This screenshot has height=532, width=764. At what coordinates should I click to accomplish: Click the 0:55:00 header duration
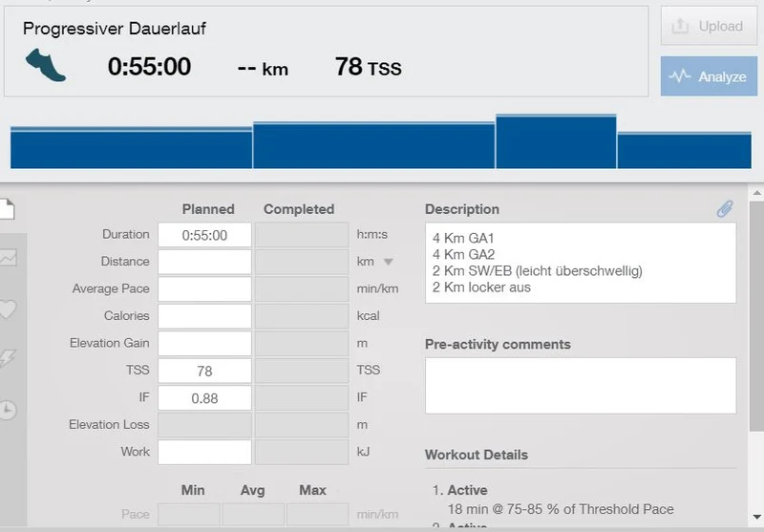pos(149,67)
